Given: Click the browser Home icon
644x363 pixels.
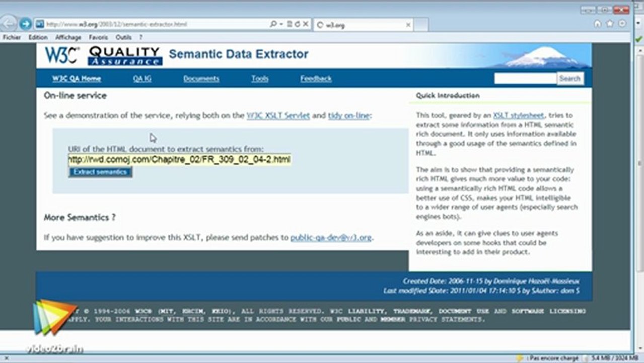Looking at the screenshot, I should point(598,24).
